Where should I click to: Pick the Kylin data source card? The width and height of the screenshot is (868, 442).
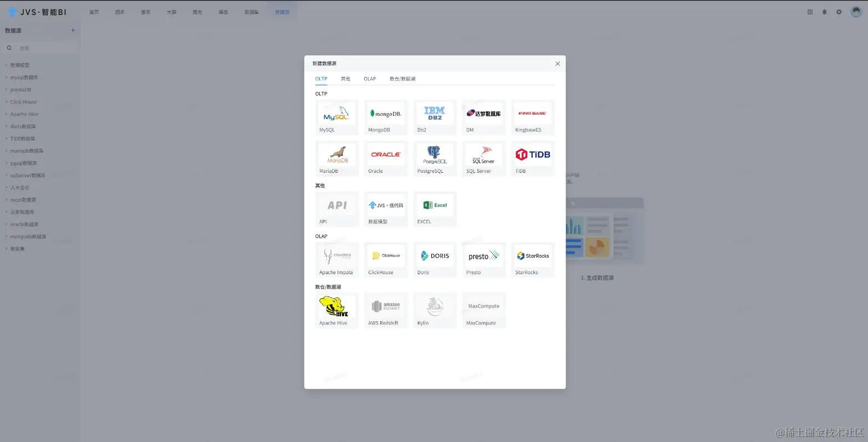pyautogui.click(x=435, y=311)
